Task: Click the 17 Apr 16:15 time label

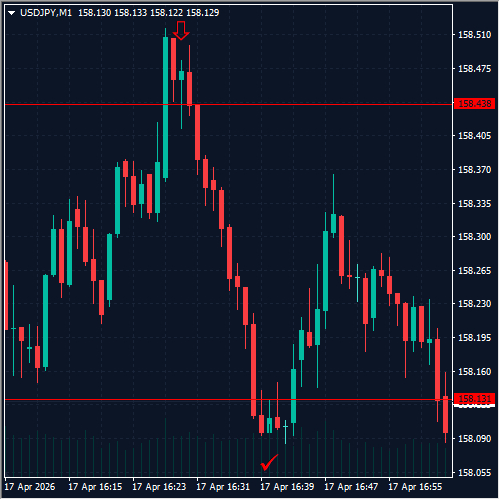Action: pyautogui.click(x=95, y=487)
